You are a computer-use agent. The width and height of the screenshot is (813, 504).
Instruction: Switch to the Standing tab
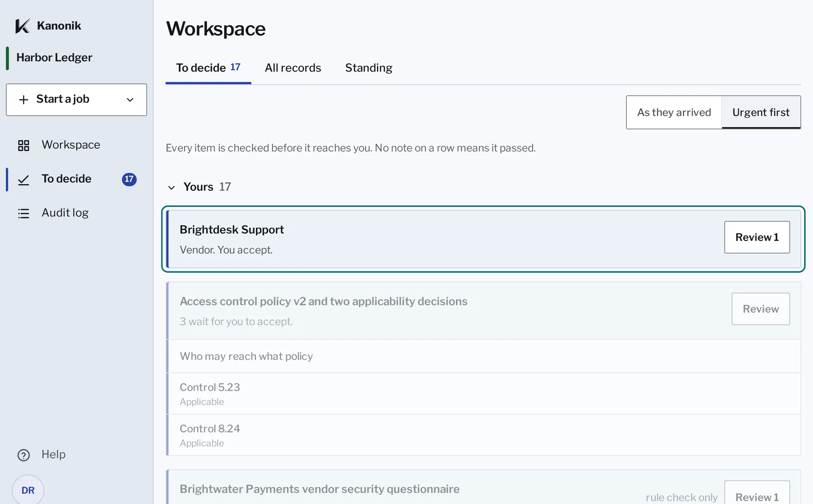369,68
